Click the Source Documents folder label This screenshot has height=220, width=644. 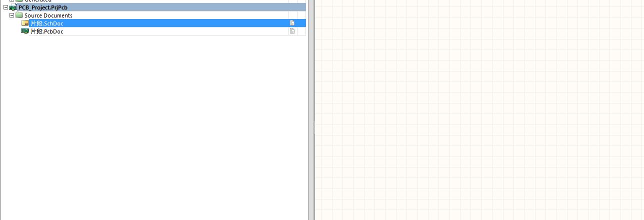(x=48, y=15)
